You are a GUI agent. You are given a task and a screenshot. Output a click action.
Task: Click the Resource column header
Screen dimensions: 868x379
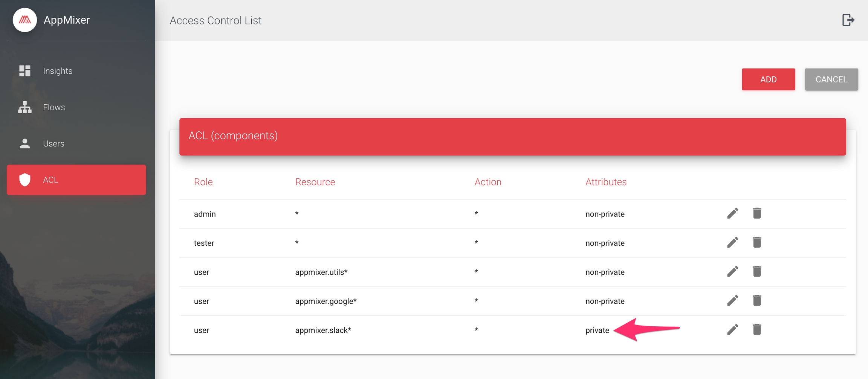315,182
